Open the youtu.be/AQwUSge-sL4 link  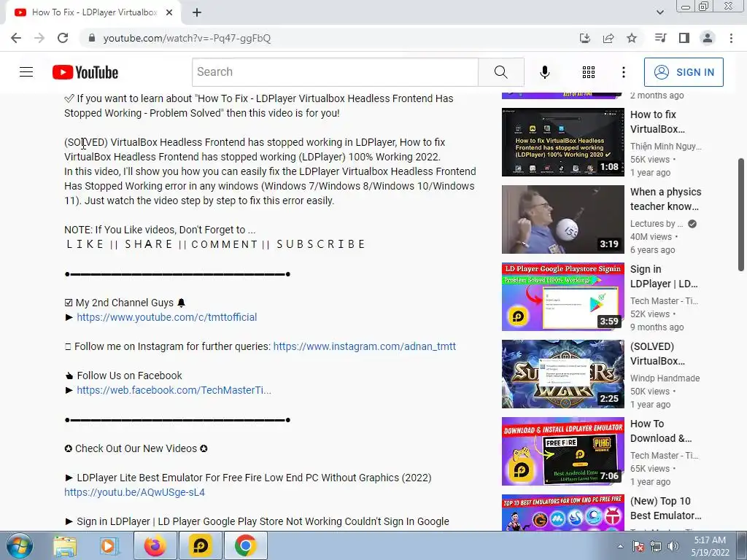pyautogui.click(x=134, y=492)
